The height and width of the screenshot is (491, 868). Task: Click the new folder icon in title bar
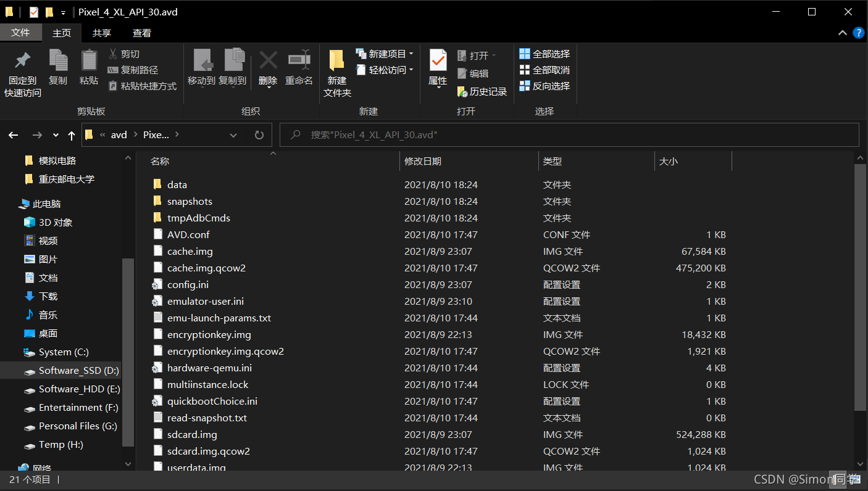click(x=49, y=12)
